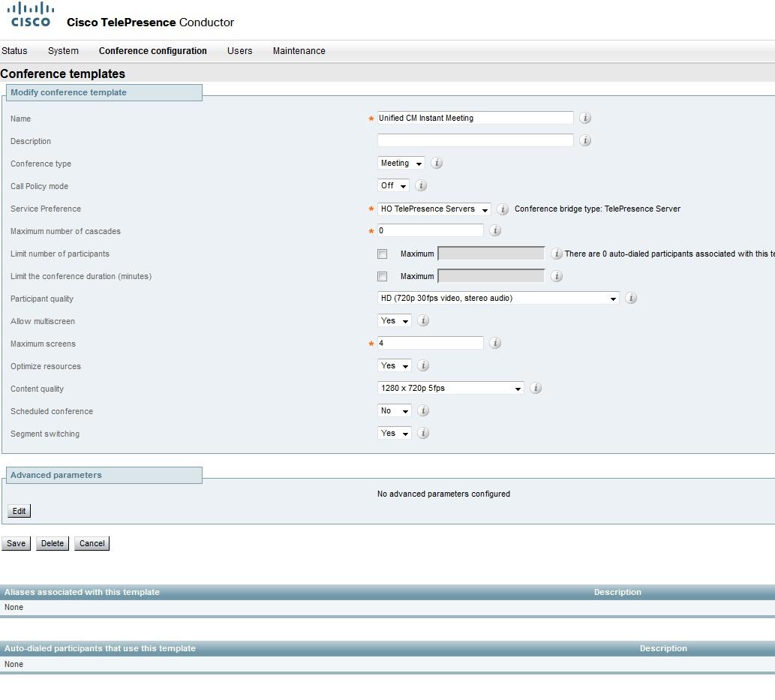This screenshot has width=775, height=700.
Task: Show info for Maximum screens
Action: (x=495, y=343)
